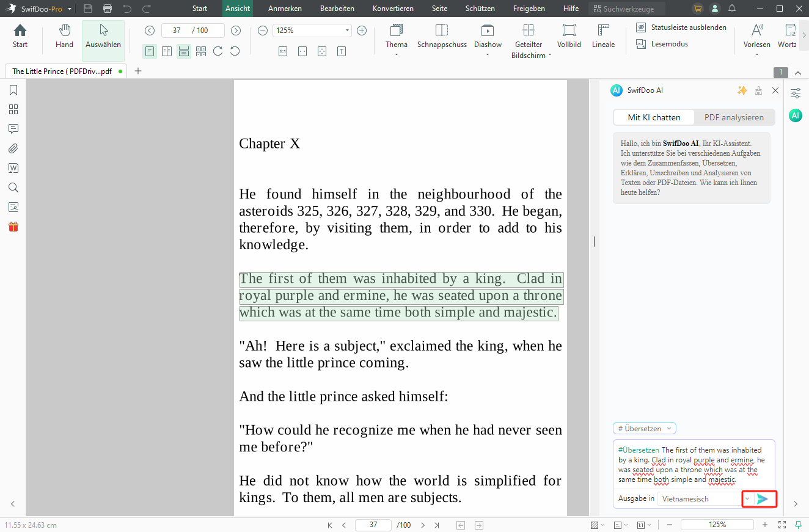This screenshot has width=809, height=532.
Task: Open properties sliders icon on right edge
Action: [796, 93]
